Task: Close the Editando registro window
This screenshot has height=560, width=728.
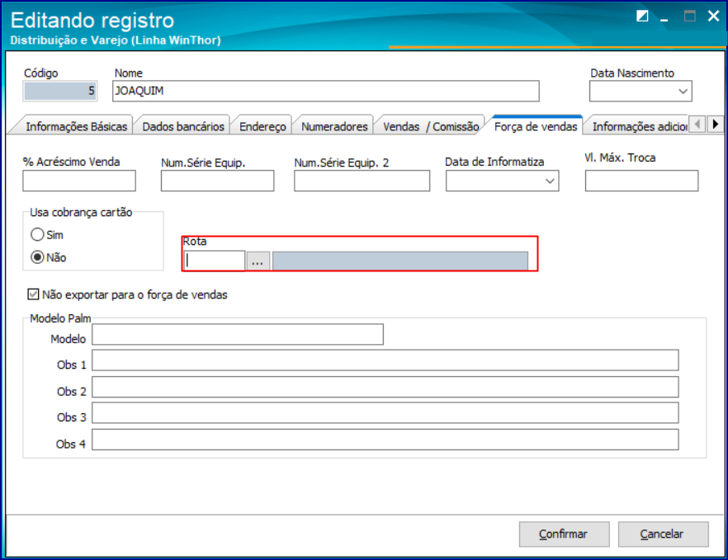Action: pyautogui.click(x=714, y=16)
